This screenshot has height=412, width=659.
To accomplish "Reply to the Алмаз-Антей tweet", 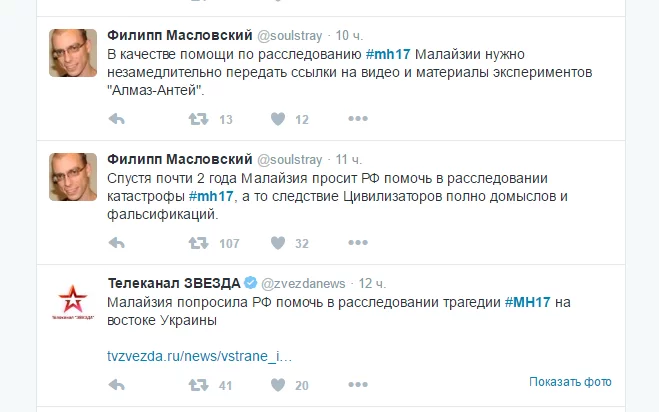I will click(116, 119).
